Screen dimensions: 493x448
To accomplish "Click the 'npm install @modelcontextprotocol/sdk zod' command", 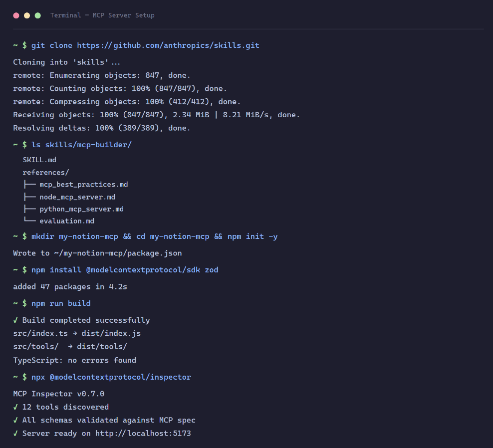I will pos(125,270).
